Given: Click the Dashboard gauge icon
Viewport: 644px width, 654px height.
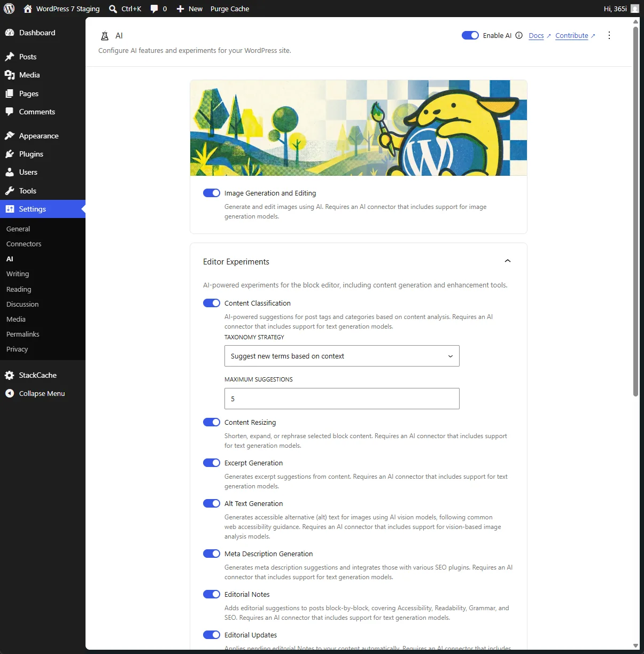Looking at the screenshot, I should click(x=10, y=33).
